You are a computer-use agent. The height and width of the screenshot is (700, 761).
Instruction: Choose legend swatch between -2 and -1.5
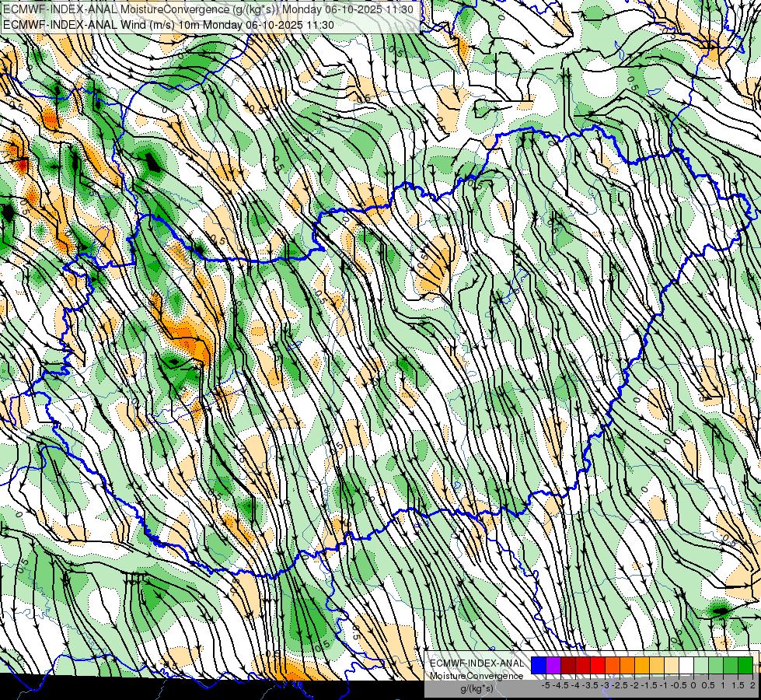tap(641, 666)
